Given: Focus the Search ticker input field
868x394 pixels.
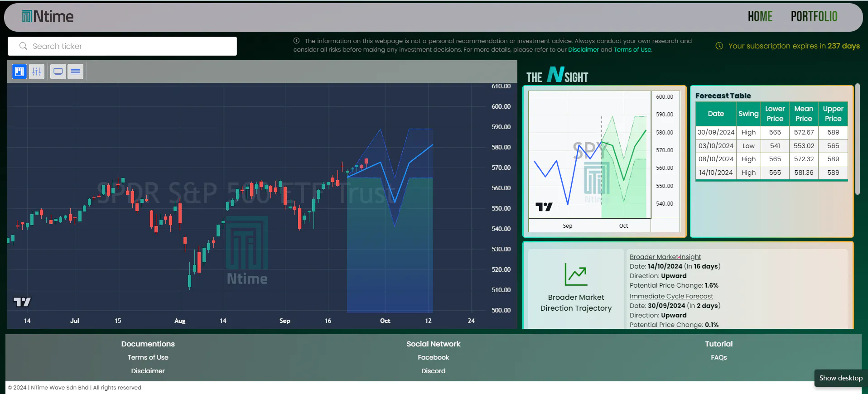Looking at the screenshot, I should pyautogui.click(x=122, y=46).
